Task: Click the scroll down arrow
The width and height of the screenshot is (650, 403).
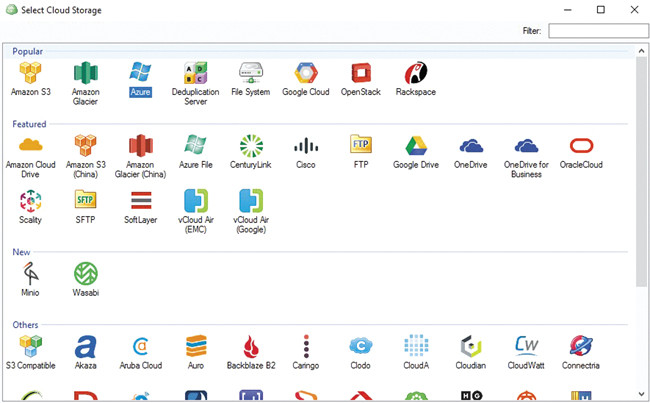Action: [x=641, y=394]
